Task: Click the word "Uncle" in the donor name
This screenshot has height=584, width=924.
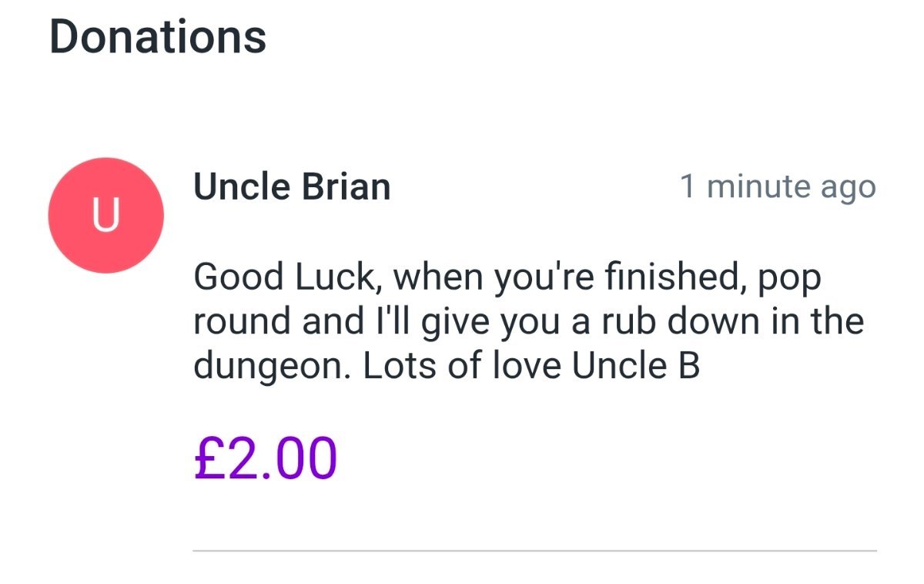Action: (x=241, y=187)
